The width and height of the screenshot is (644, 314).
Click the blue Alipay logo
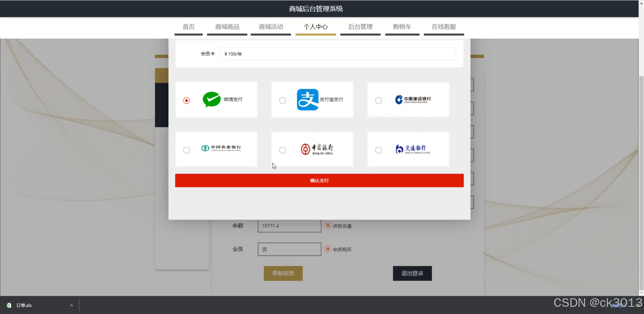[308, 100]
